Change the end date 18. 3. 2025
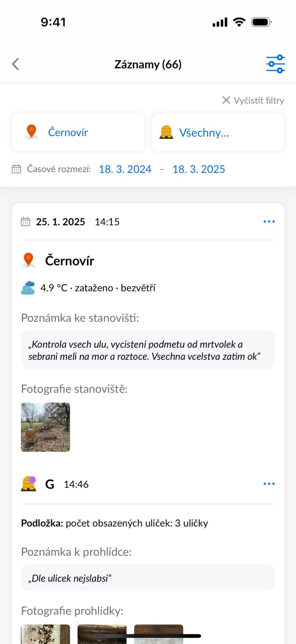296x644 pixels. pyautogui.click(x=199, y=169)
